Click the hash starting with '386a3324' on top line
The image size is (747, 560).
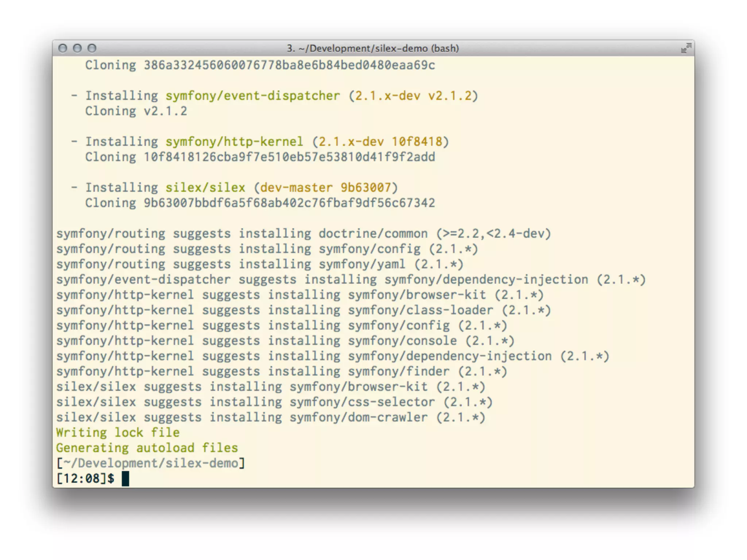click(289, 65)
